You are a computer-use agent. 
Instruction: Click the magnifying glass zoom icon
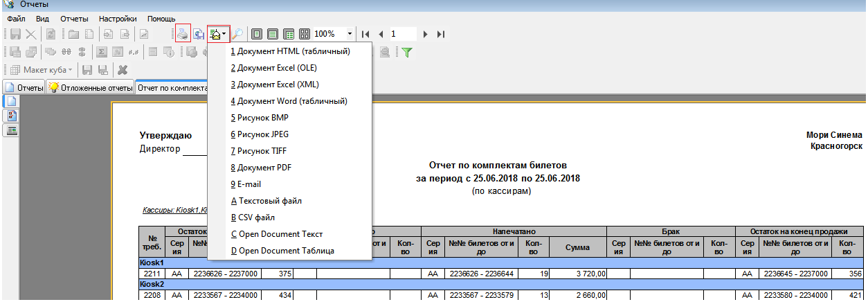[x=237, y=33]
